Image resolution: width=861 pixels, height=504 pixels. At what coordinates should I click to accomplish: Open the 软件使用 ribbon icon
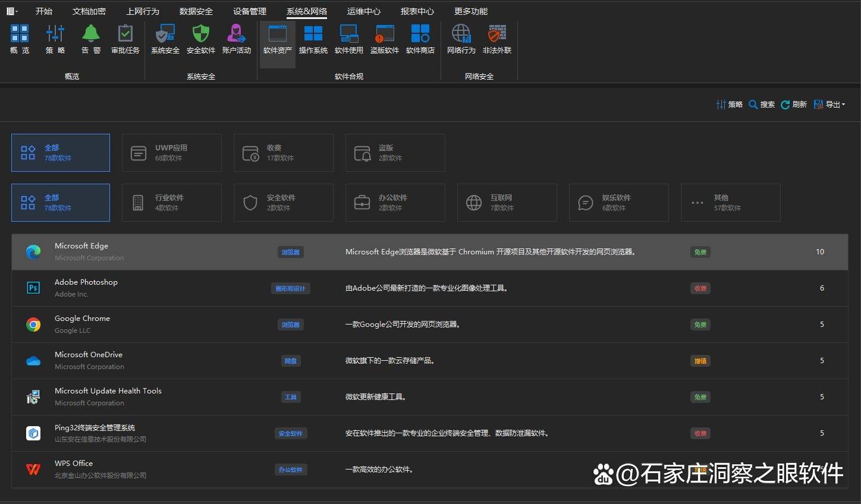(349, 39)
